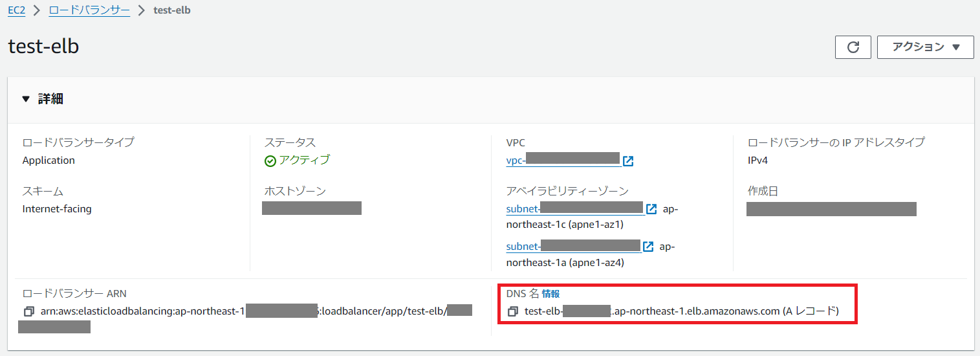The image size is (980, 356).
Task: Open external link icon for ap-northeast-1c subnet
Action: coord(651,209)
